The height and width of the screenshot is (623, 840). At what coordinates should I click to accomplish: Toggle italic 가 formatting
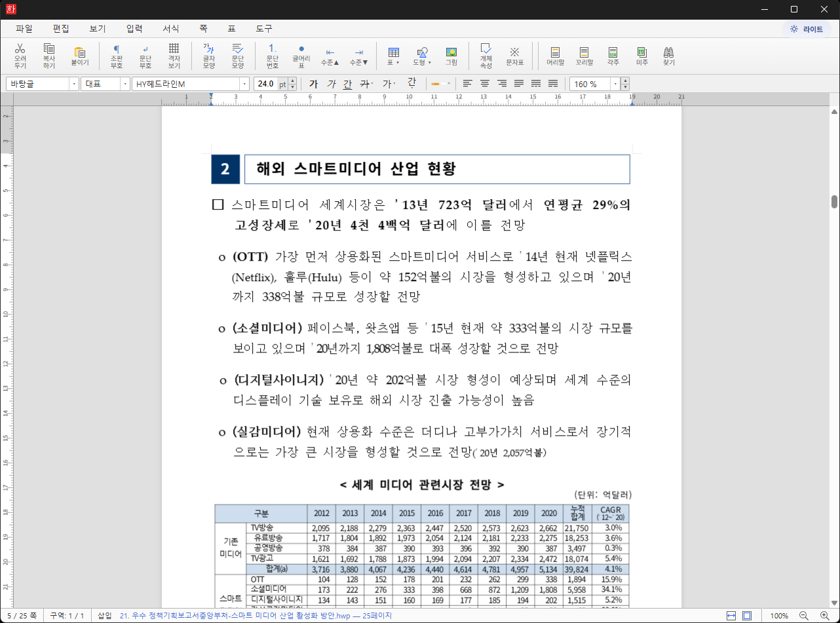pyautogui.click(x=331, y=84)
